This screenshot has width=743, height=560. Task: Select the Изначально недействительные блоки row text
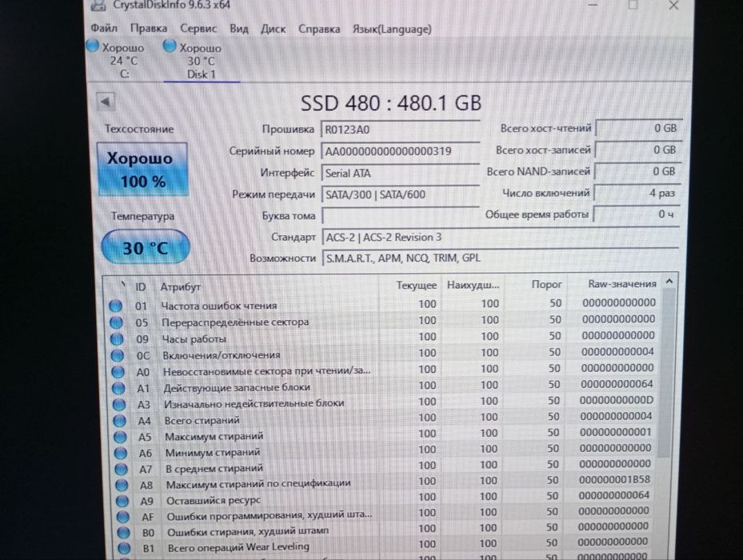(254, 403)
